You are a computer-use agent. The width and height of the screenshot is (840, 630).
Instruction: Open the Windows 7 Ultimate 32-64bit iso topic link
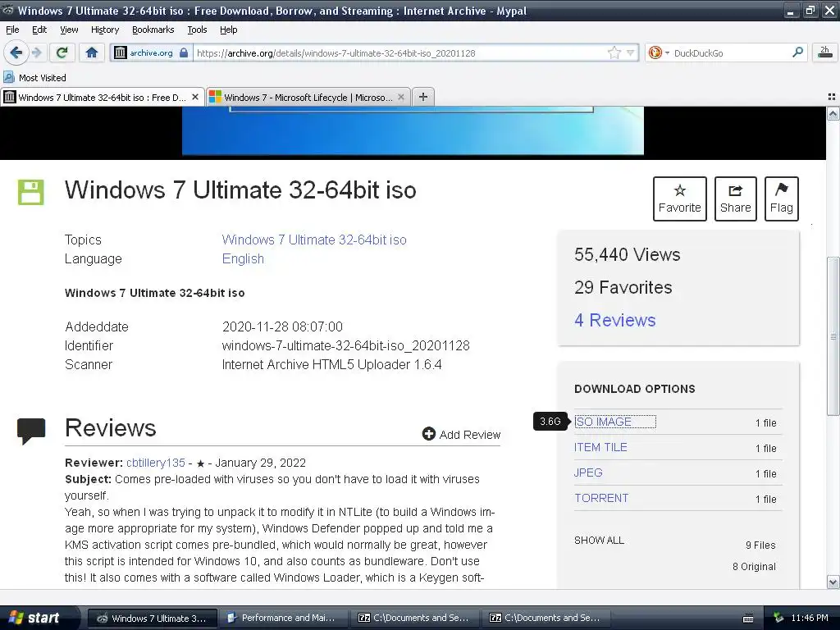pos(314,240)
